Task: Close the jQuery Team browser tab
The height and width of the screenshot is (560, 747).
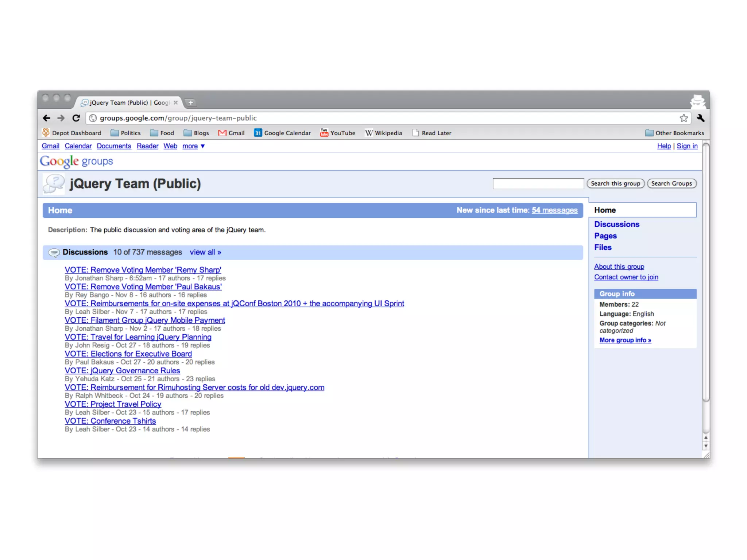Action: click(176, 103)
